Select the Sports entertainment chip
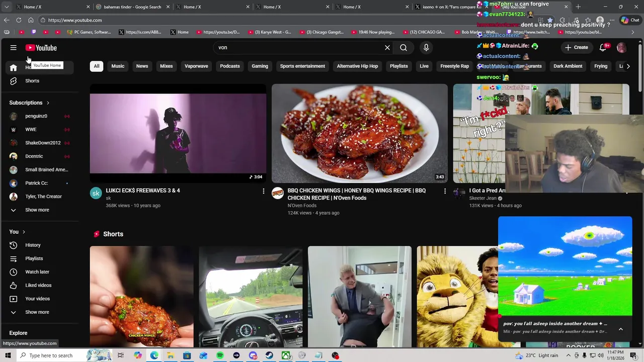The width and height of the screenshot is (644, 362). [302, 66]
